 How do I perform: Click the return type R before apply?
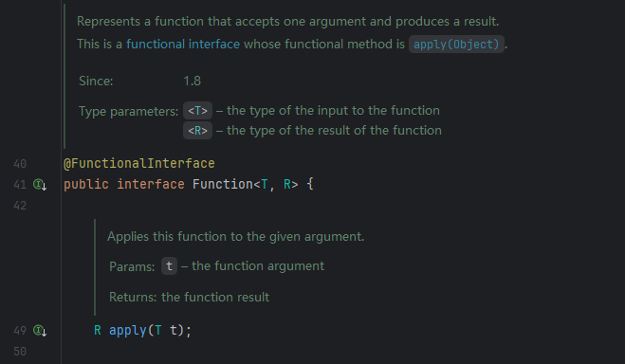98,330
